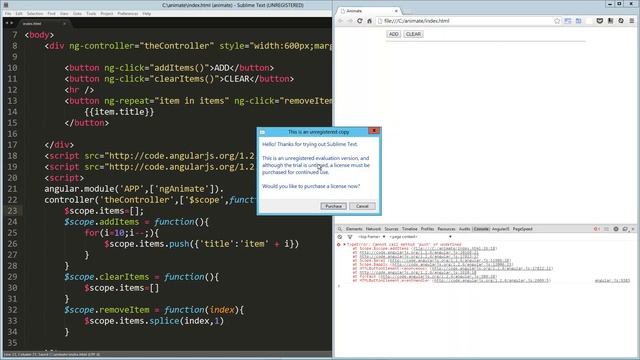640x360 pixels.
Task: Open the Audits tab in DevTools
Action: 464,229
